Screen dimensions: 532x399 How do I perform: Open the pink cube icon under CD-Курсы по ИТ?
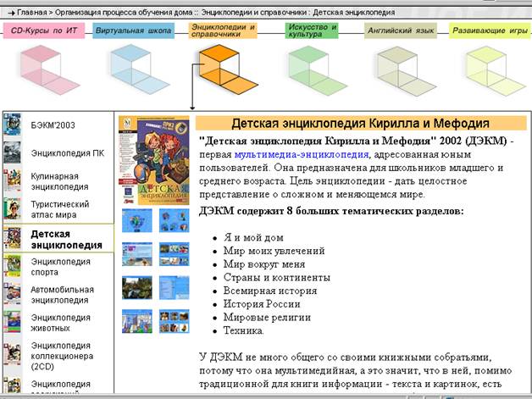pyautogui.click(x=49, y=70)
